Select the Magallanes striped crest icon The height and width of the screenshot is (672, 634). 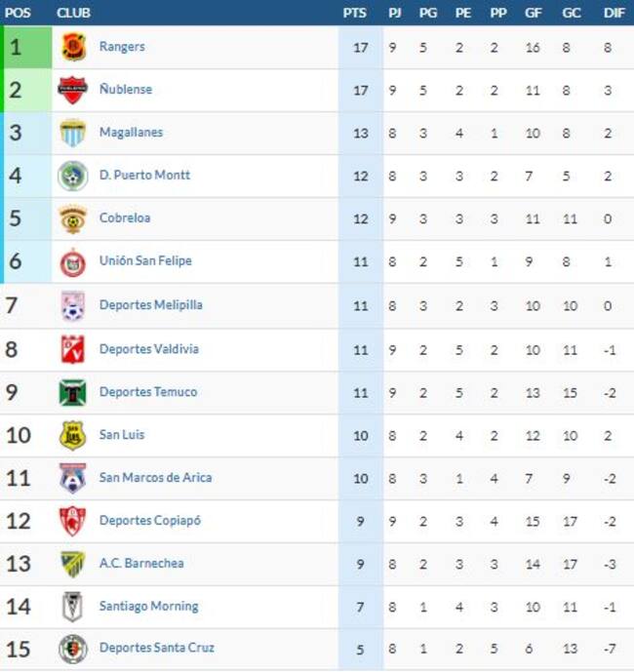pos(73,133)
